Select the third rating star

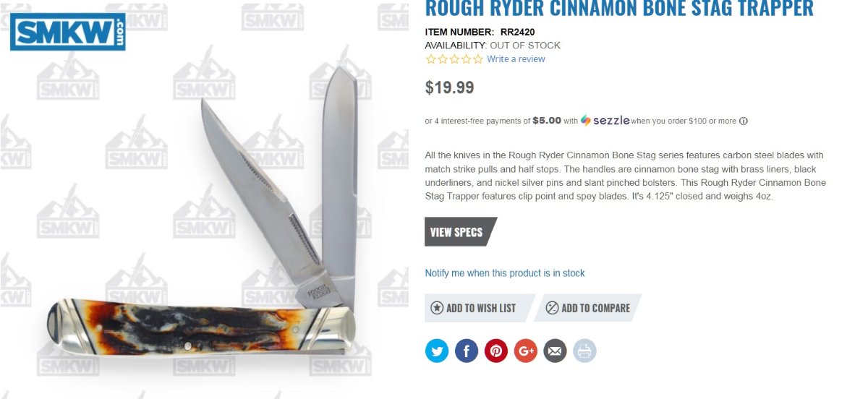(454, 59)
